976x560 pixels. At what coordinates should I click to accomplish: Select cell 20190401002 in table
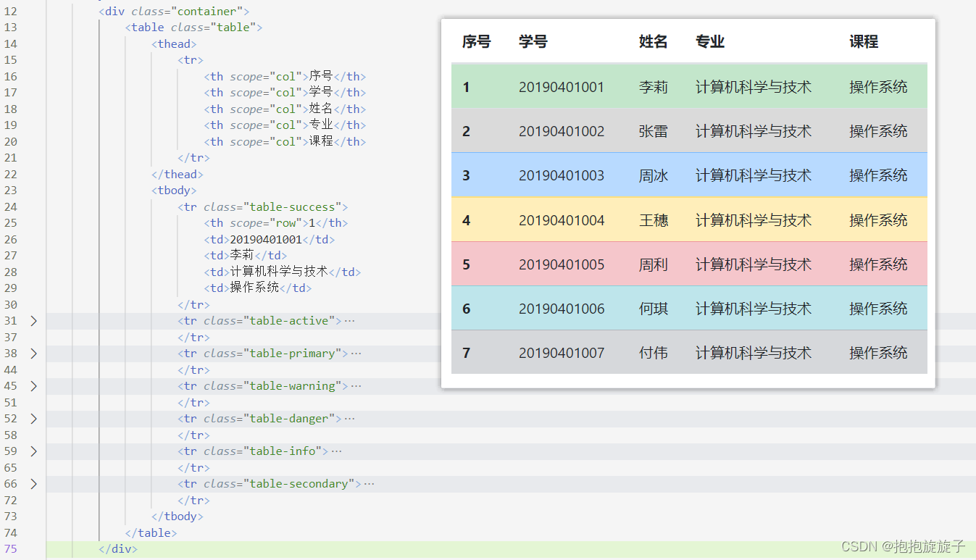pyautogui.click(x=562, y=131)
